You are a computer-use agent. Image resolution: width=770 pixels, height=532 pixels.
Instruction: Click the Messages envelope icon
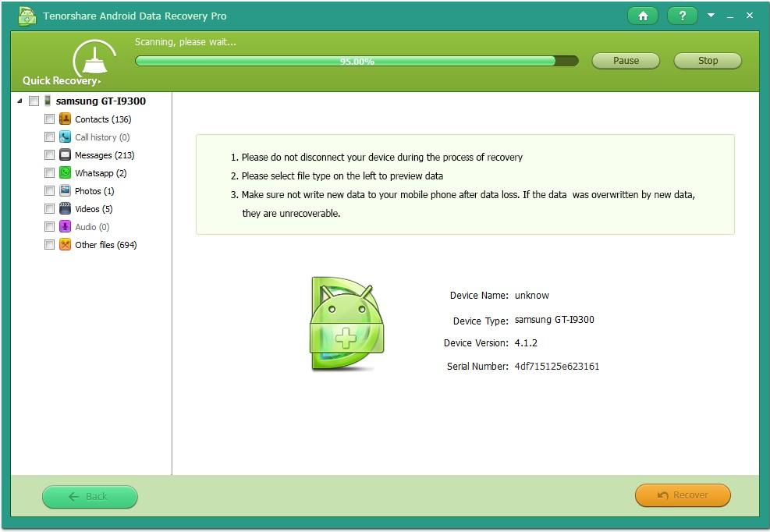[65, 155]
